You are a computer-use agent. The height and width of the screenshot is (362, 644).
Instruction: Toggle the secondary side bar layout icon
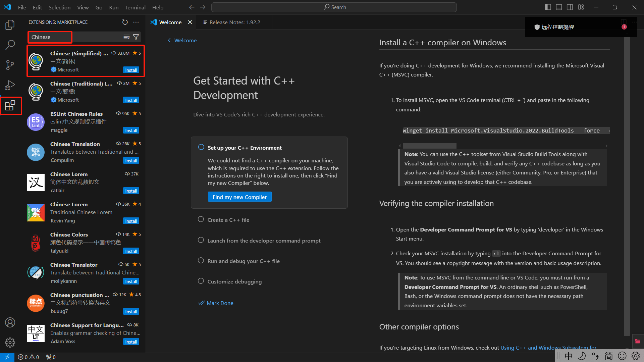(x=570, y=7)
